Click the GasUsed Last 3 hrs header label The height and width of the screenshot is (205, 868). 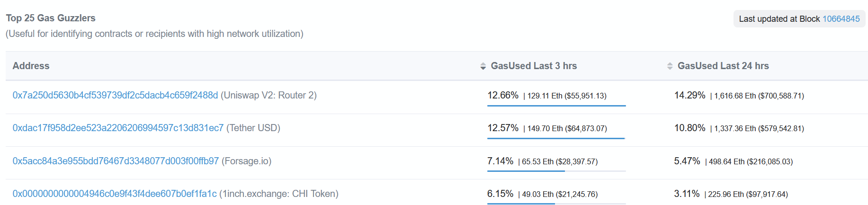click(x=534, y=66)
